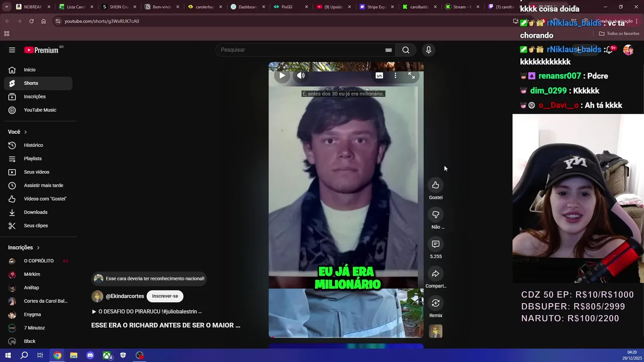The image size is (644, 362).
Task: Share the Short via Compartilhar
Action: click(436, 274)
